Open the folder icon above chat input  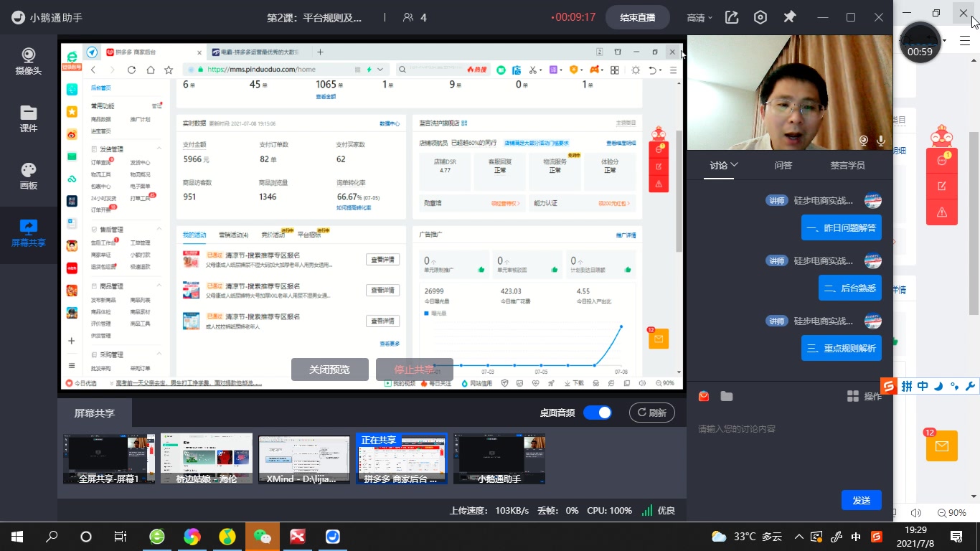tap(727, 396)
